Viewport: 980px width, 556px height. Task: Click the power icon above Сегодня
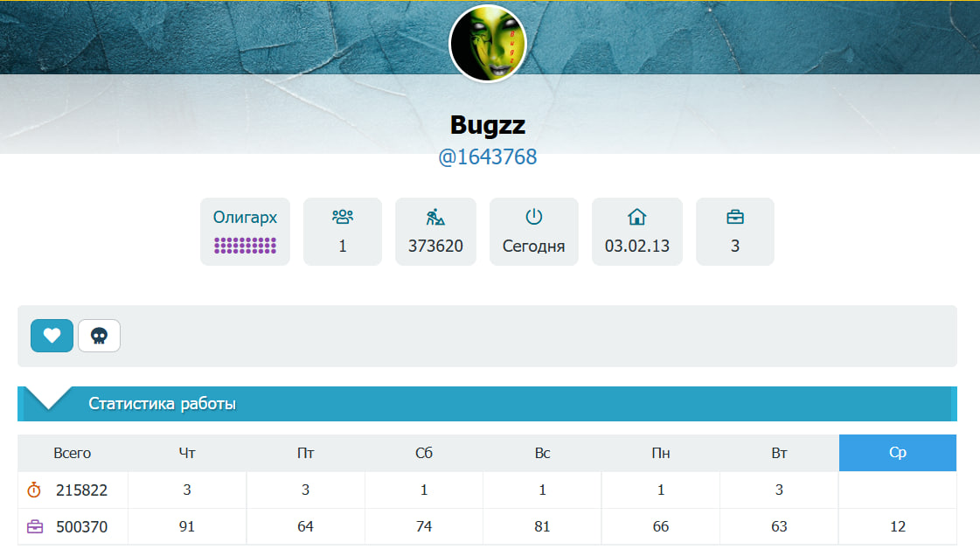533,217
